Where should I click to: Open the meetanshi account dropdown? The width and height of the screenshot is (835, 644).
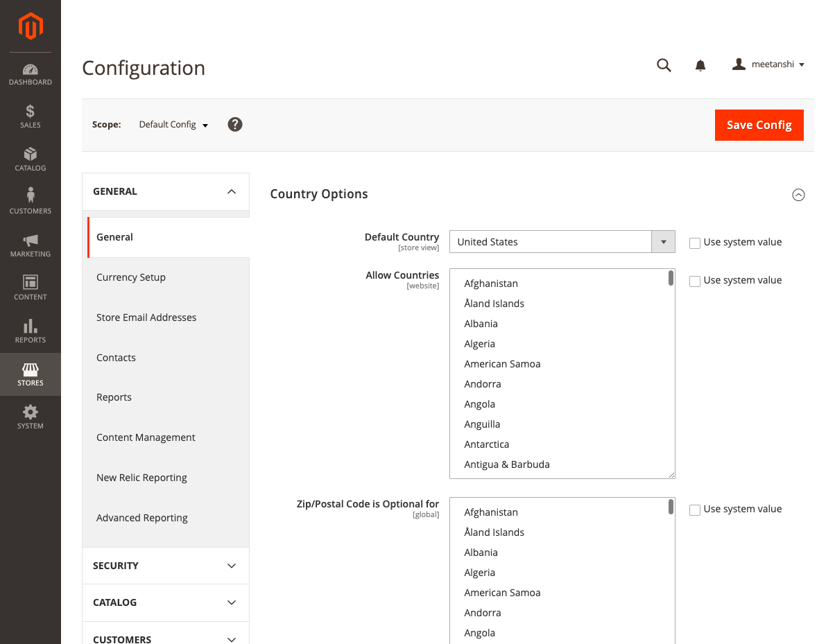point(777,64)
